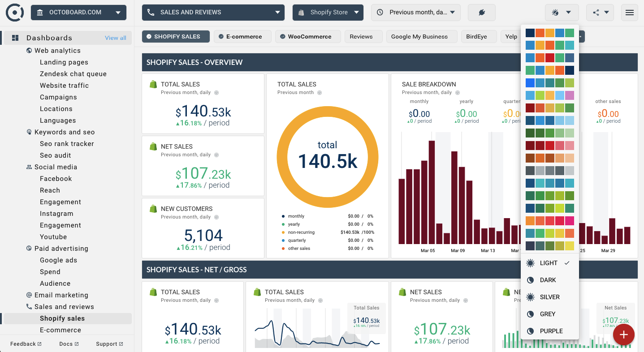The width and height of the screenshot is (644, 352).
Task: Click the Dashboards grid icon
Action: 15,38
